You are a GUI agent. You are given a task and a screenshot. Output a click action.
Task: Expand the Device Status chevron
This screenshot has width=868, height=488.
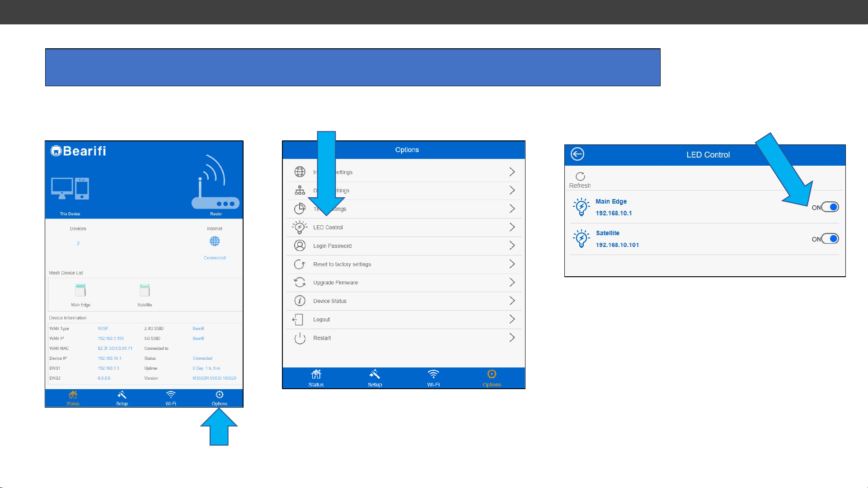click(512, 301)
